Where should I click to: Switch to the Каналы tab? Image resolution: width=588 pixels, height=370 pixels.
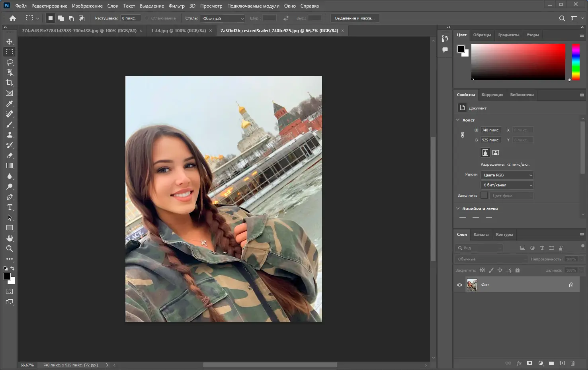point(481,235)
